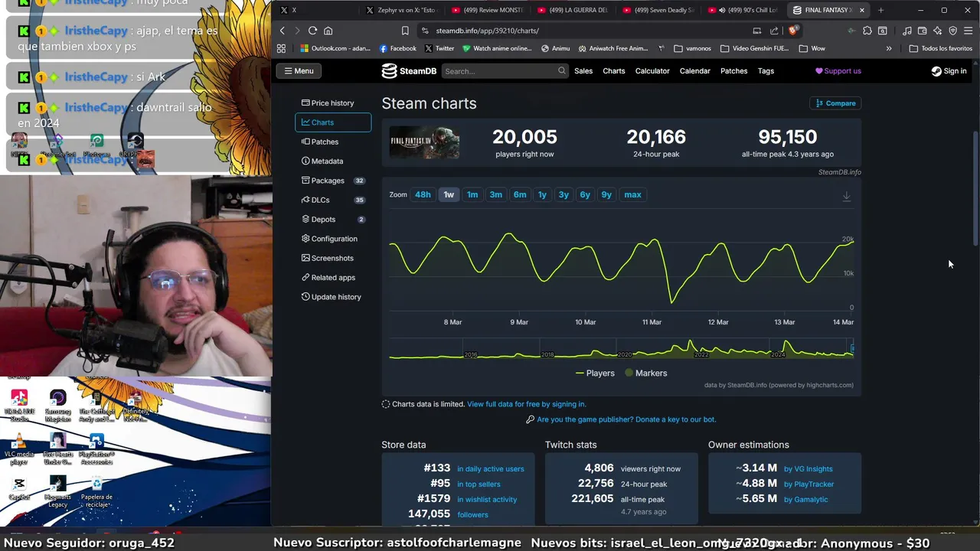Open Metadata in the sidebar
This screenshot has height=551, width=980.
(x=333, y=161)
